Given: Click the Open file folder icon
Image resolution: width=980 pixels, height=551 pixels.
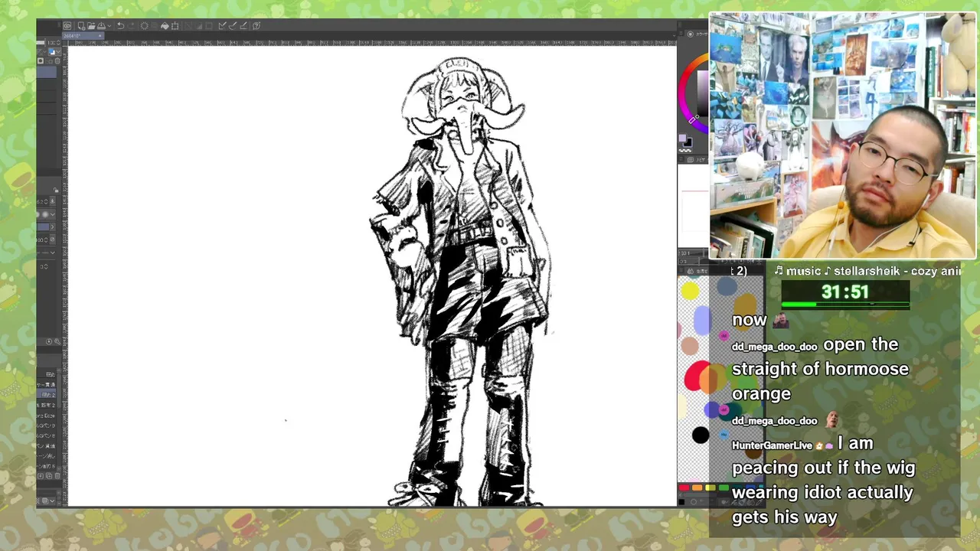Looking at the screenshot, I should click(x=91, y=26).
